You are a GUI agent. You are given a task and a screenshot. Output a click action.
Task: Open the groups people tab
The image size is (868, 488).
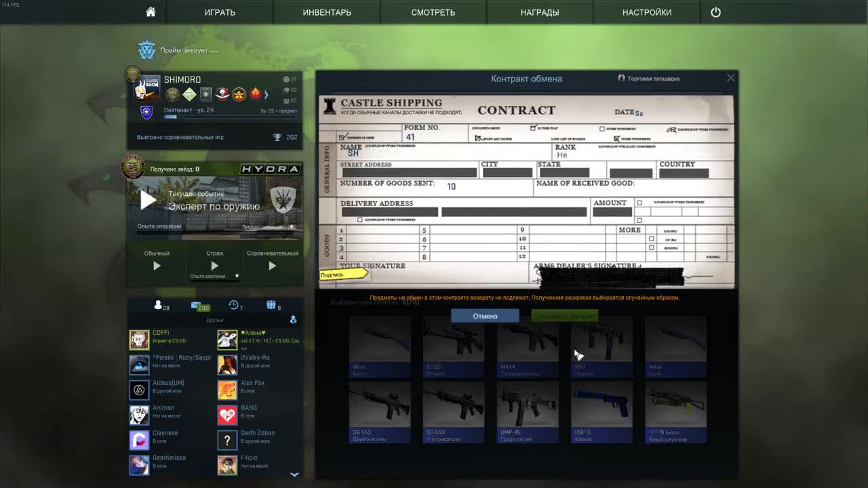pyautogui.click(x=273, y=306)
